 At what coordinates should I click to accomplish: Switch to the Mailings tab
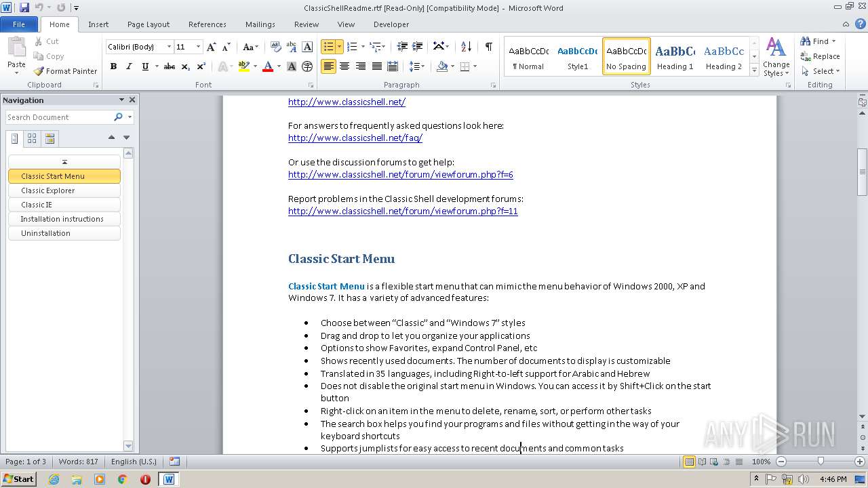(x=260, y=24)
